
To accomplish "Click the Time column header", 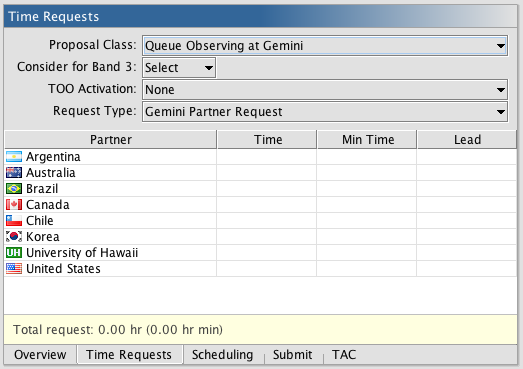I will [x=267, y=139].
